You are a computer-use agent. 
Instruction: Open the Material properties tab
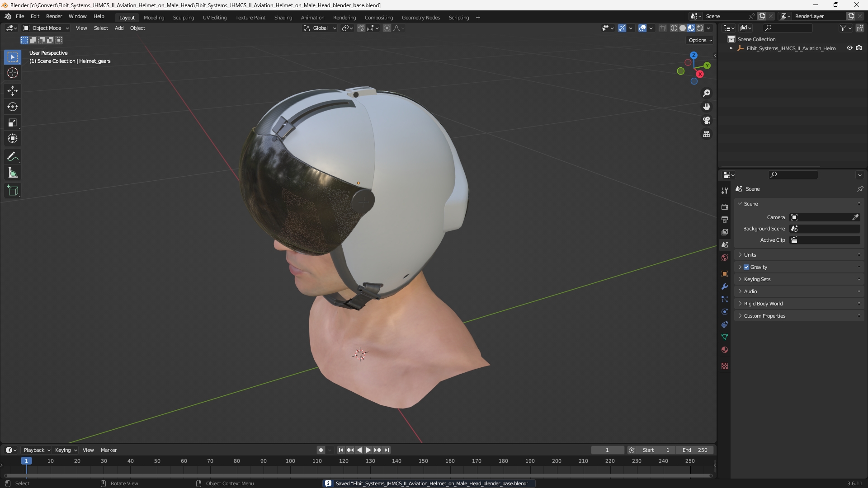[725, 350]
